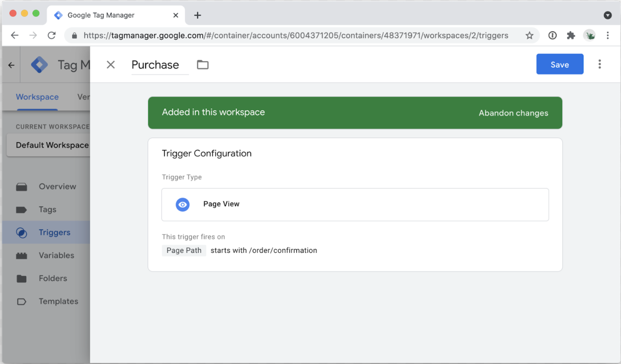Click the browser back arrow
The width and height of the screenshot is (621, 364).
coord(15,35)
